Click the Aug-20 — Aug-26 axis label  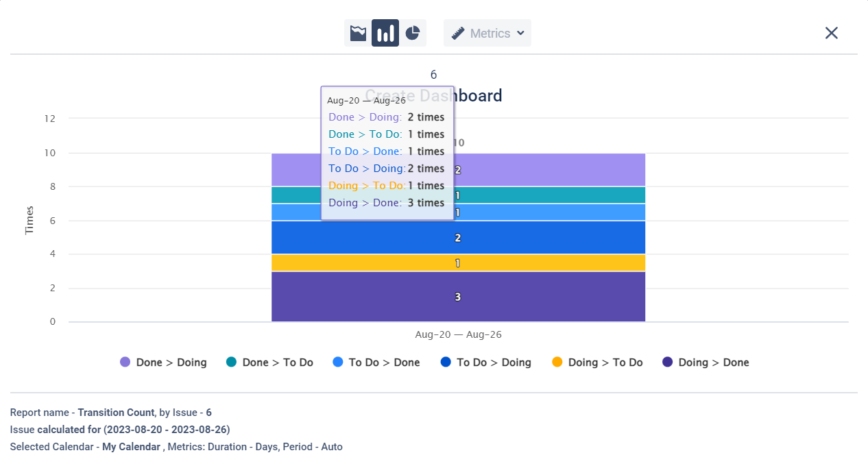[x=458, y=335]
